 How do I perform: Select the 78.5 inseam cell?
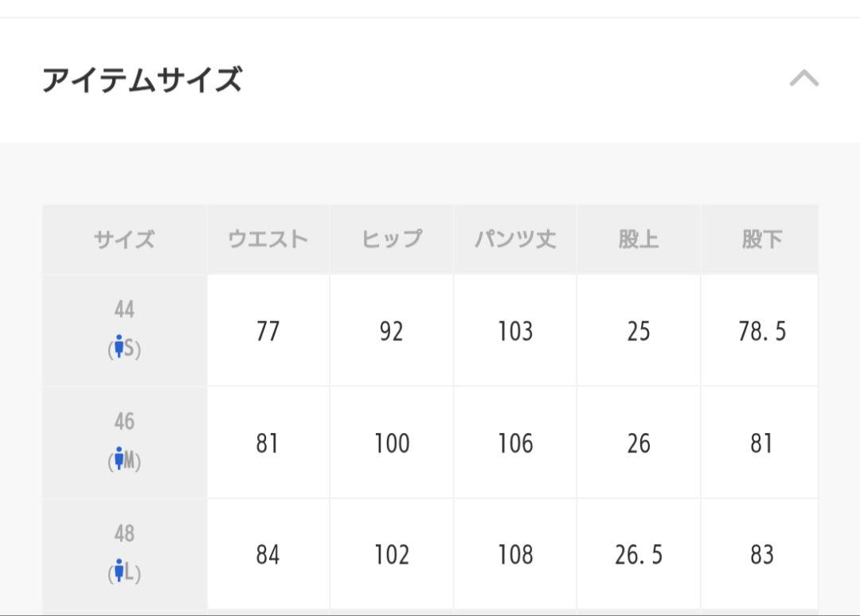coord(760,330)
